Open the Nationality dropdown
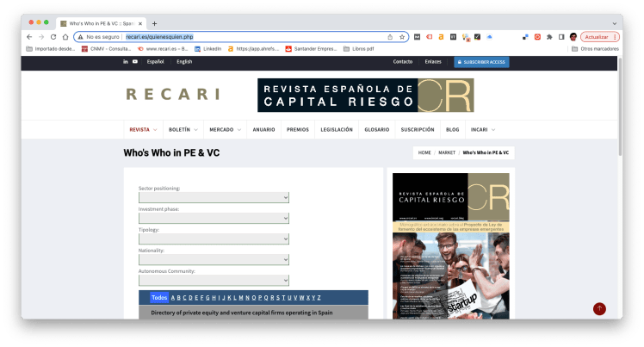This screenshot has height=347, width=644. pos(214,259)
